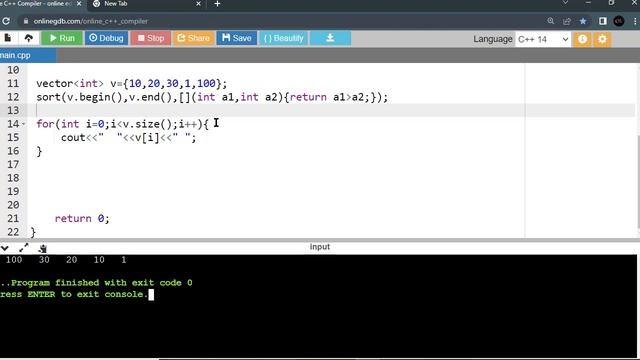This screenshot has height=360, width=640.
Task: Click the cout statement on line 15
Action: (x=129, y=138)
